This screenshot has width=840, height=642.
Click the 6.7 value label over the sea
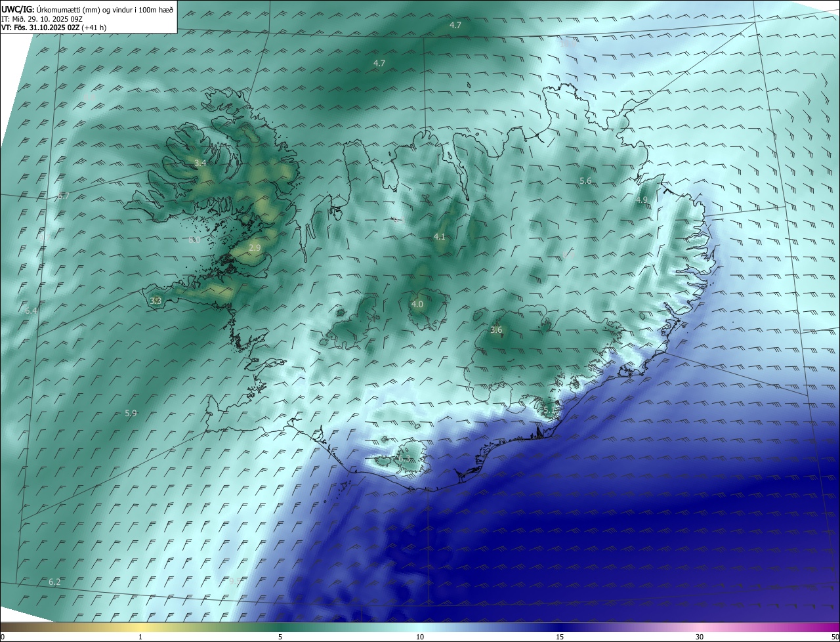tap(63, 196)
